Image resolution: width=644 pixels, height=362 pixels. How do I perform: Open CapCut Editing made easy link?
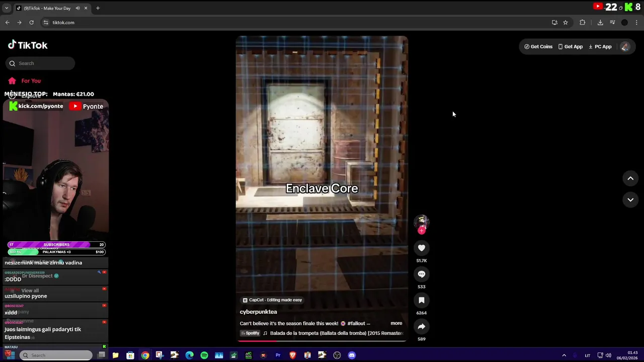coord(272,300)
